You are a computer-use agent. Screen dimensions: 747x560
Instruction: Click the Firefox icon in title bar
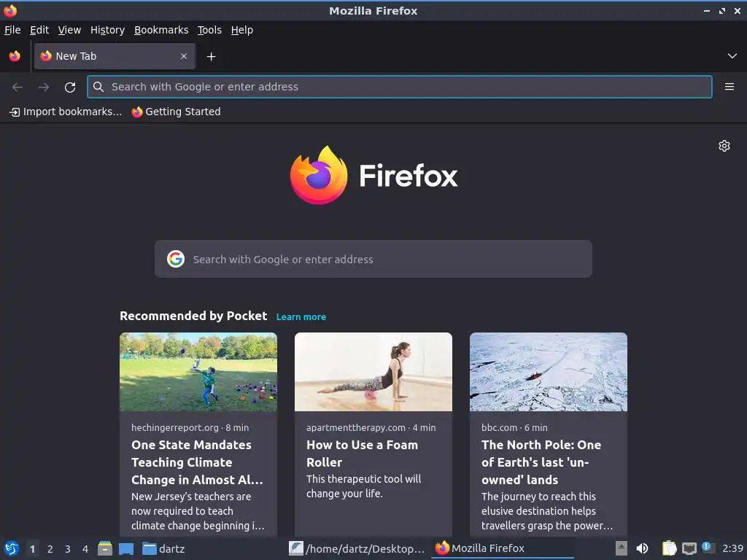(x=10, y=10)
